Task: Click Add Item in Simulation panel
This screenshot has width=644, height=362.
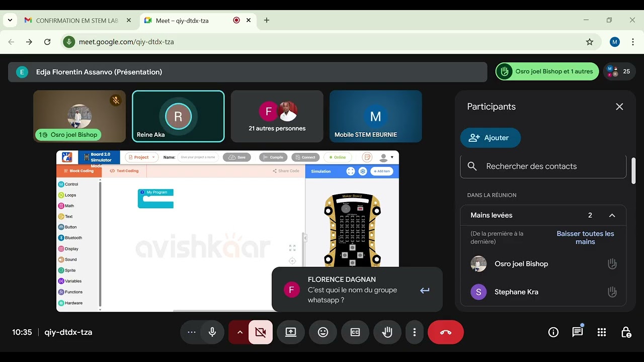Action: click(x=382, y=171)
